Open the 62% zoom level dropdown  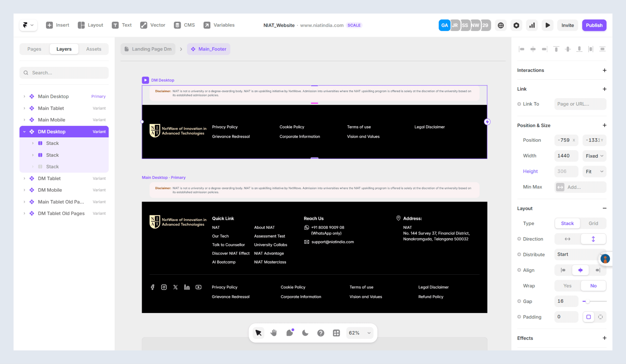360,333
